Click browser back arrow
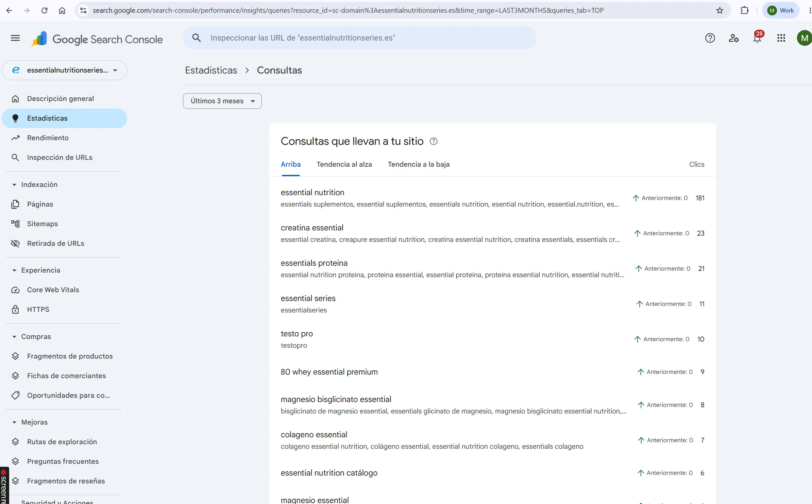The image size is (812, 504). (x=9, y=10)
